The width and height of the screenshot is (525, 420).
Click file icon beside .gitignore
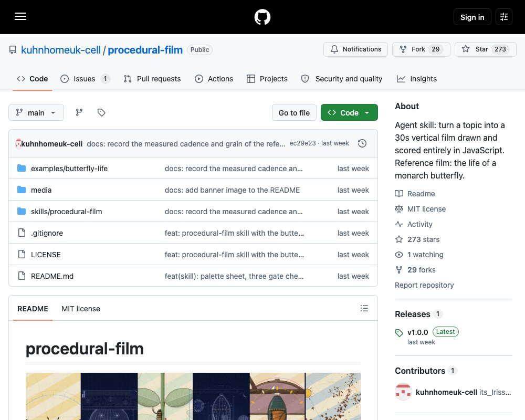point(22,233)
